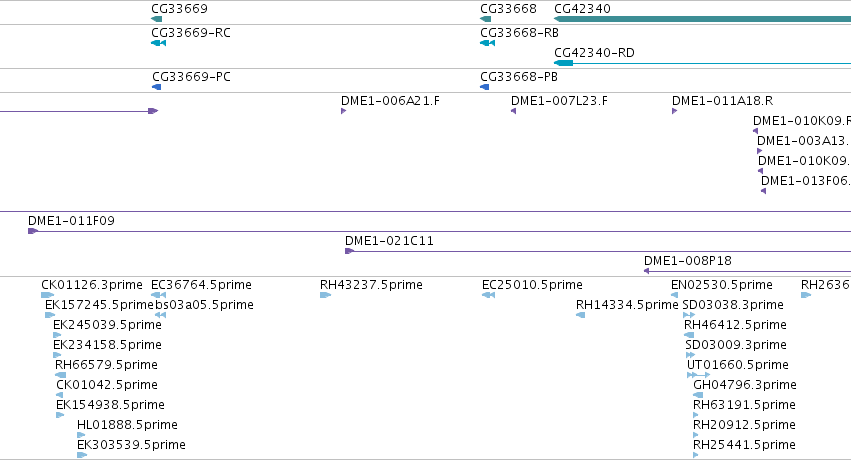Click the CG33669-RC transcript arrow glyph

coord(158,43)
